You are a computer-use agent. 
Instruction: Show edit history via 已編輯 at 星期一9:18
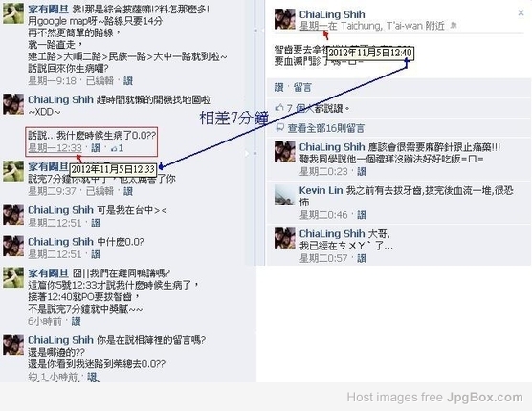coord(100,80)
